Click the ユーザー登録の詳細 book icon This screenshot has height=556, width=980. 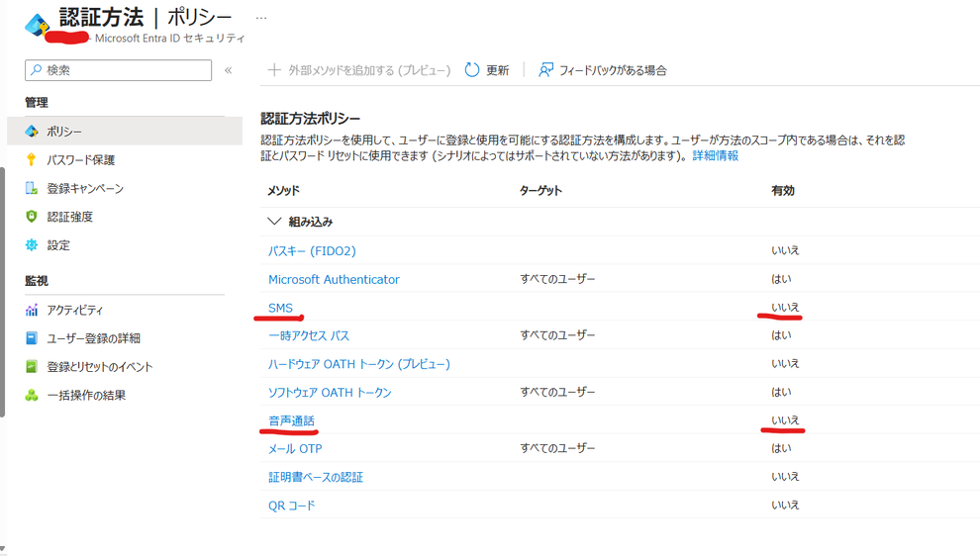point(32,338)
